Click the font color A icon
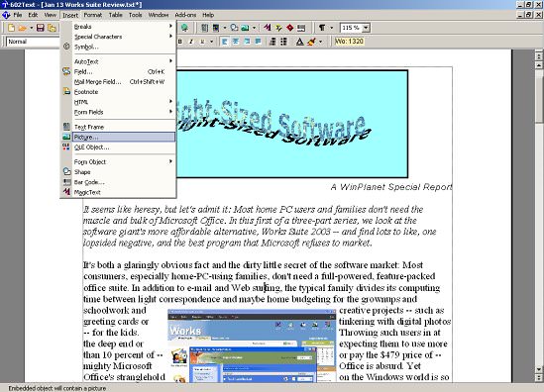The height and width of the screenshot is (392, 544). [x=300, y=42]
